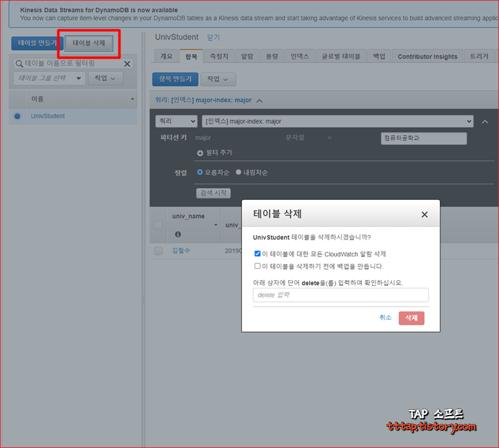499x448 pixels.
Task: Click the red 삭제 button in the dialog
Action: 412,318
